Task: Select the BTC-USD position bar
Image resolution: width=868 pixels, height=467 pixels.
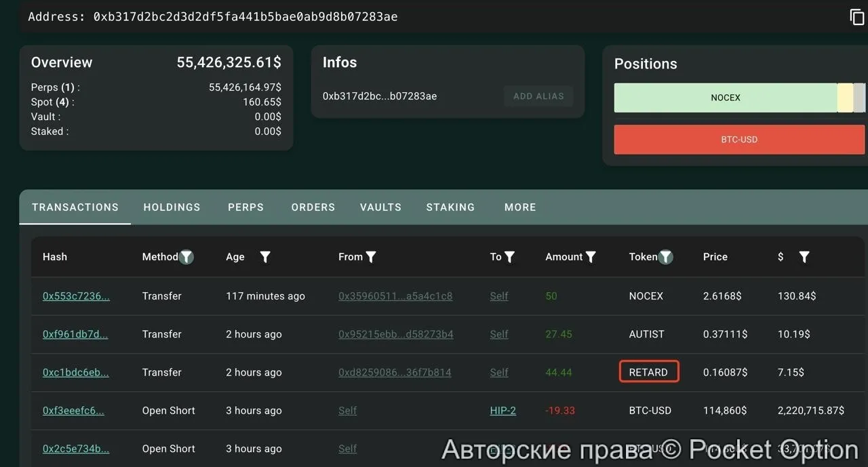Action: (x=739, y=140)
